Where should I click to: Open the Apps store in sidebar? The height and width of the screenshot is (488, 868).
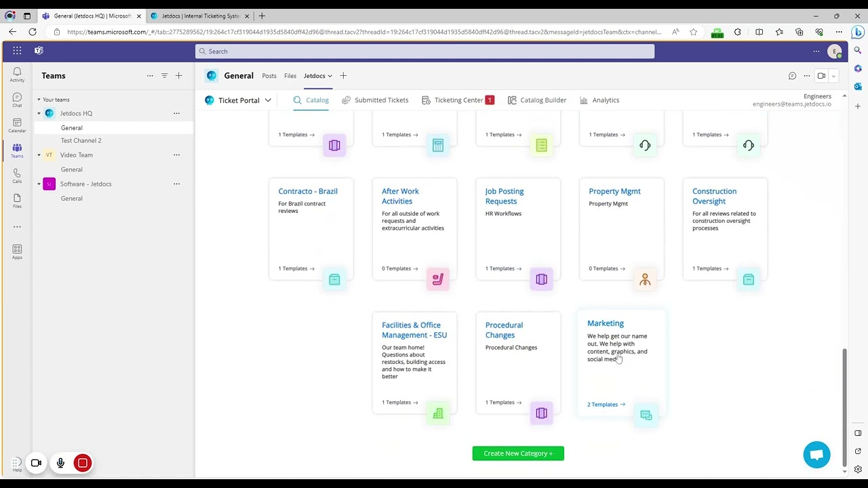click(x=17, y=252)
